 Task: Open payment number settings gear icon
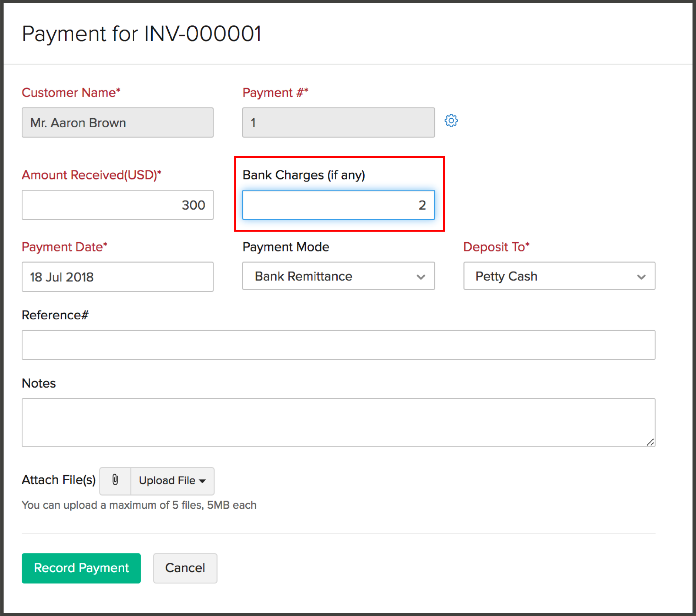point(451,121)
